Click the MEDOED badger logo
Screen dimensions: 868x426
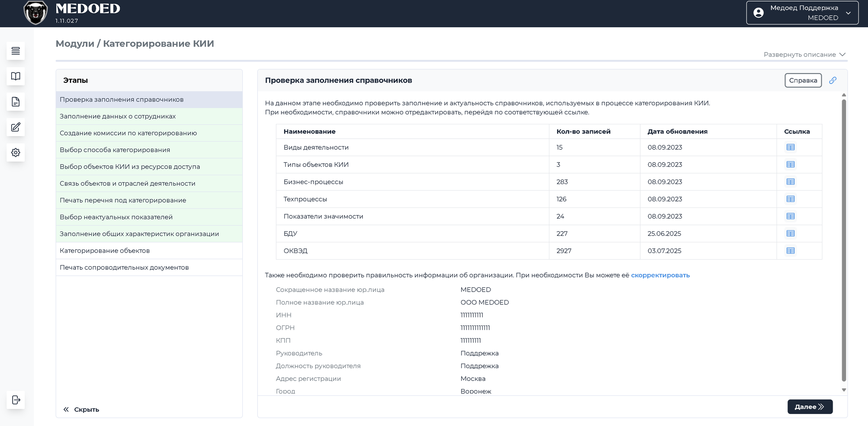(35, 13)
